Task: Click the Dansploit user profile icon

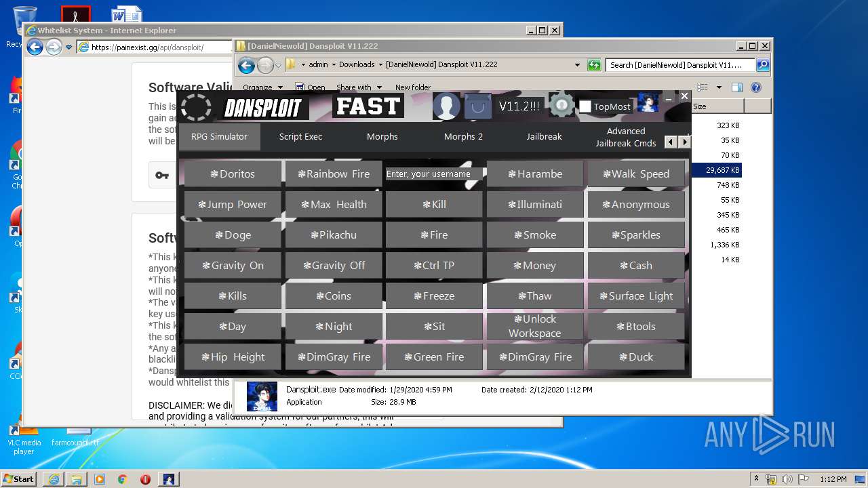Action: point(446,106)
